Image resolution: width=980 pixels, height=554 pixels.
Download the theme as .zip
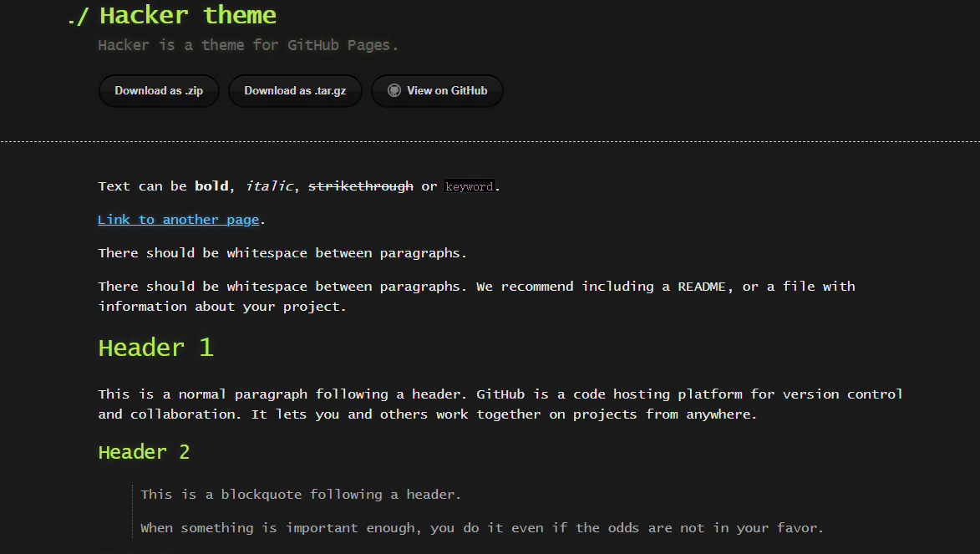pos(159,91)
